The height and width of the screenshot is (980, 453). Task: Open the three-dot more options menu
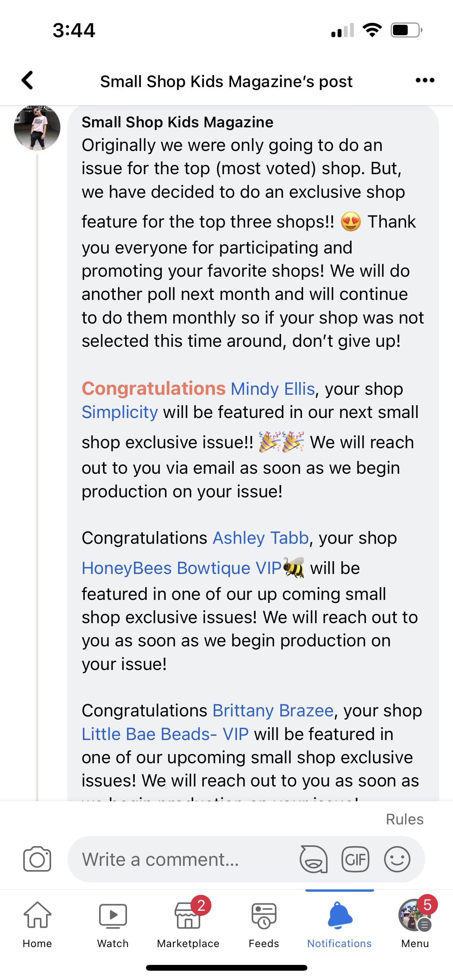(425, 81)
